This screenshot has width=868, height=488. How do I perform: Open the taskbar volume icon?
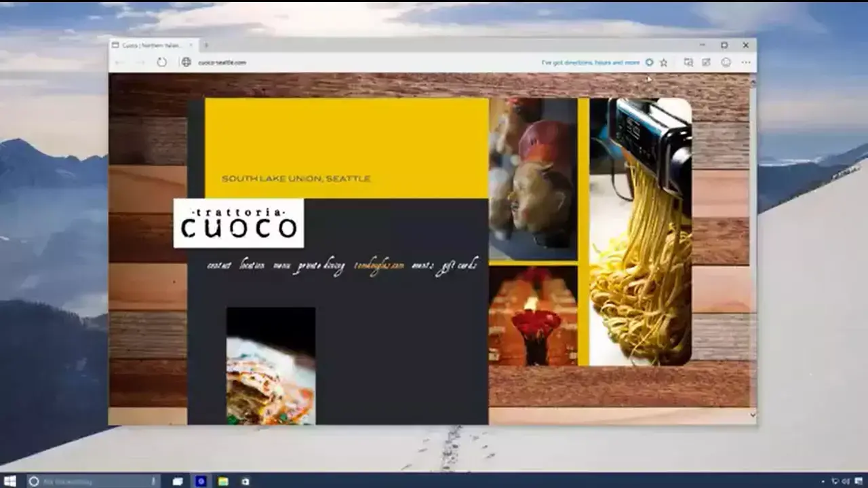coord(845,481)
